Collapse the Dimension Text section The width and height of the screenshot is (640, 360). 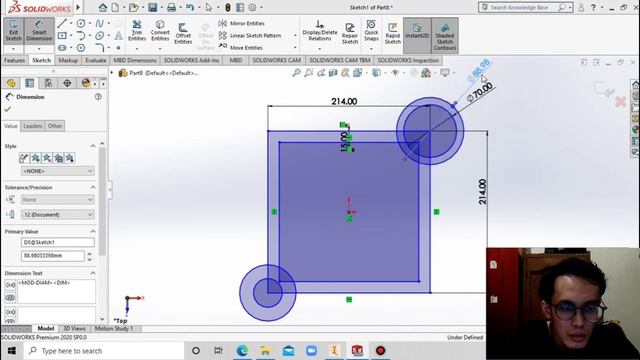pos(93,273)
